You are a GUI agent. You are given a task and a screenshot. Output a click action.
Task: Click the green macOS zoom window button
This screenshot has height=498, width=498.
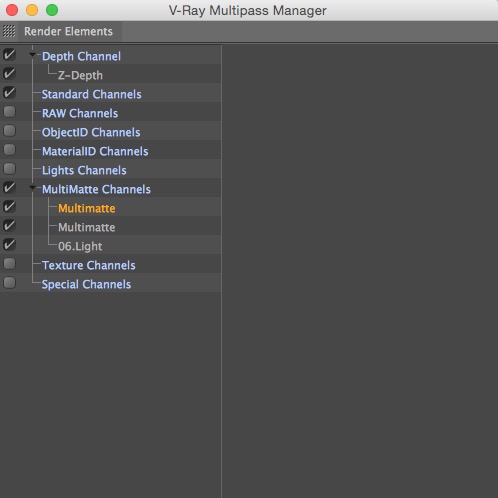(52, 10)
